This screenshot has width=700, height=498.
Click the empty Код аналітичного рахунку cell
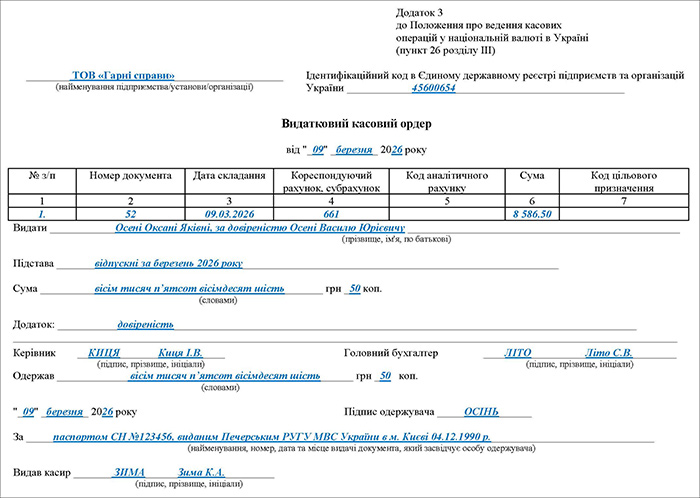click(x=439, y=214)
